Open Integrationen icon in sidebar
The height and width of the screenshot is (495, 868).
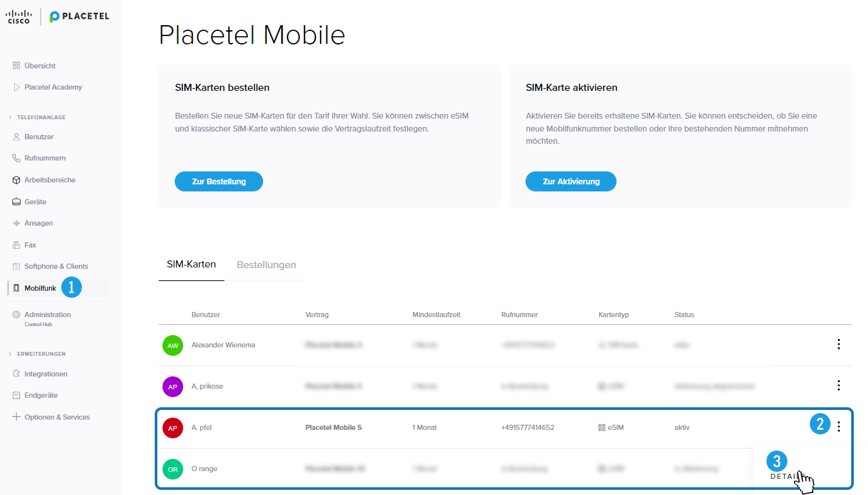16,374
